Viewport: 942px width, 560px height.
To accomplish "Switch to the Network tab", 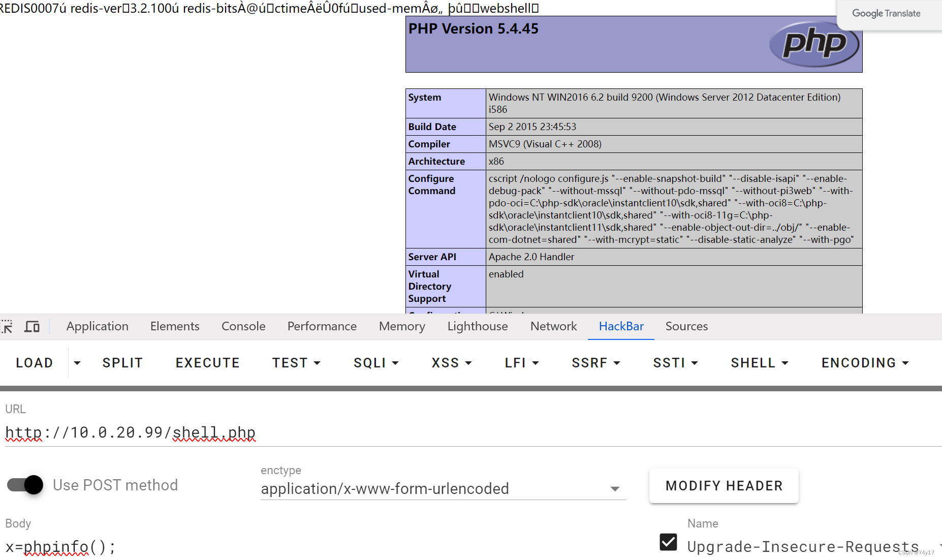I will coord(554,326).
